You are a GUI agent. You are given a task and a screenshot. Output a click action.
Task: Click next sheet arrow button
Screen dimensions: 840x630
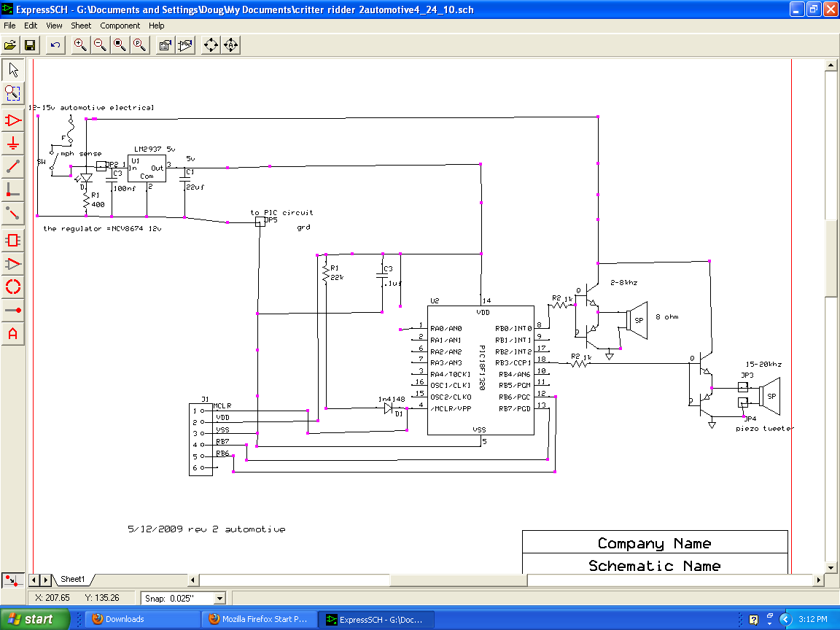(x=45, y=580)
